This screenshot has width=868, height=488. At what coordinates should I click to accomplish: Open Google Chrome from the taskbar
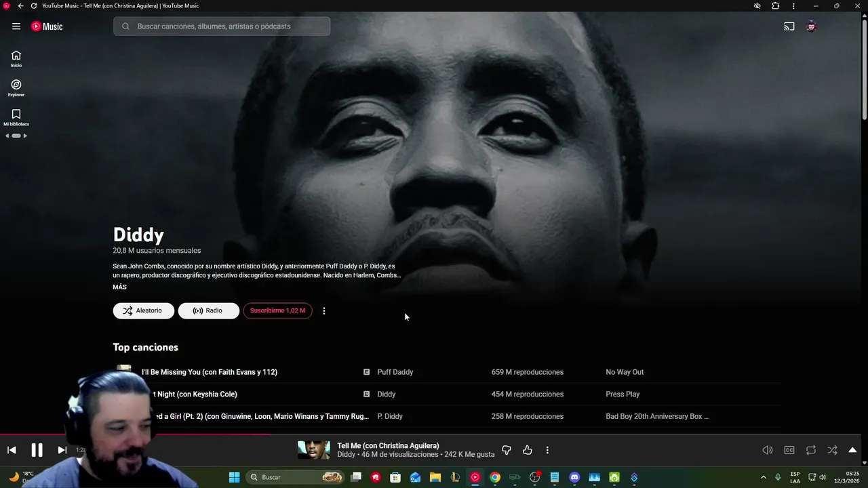pos(495,477)
